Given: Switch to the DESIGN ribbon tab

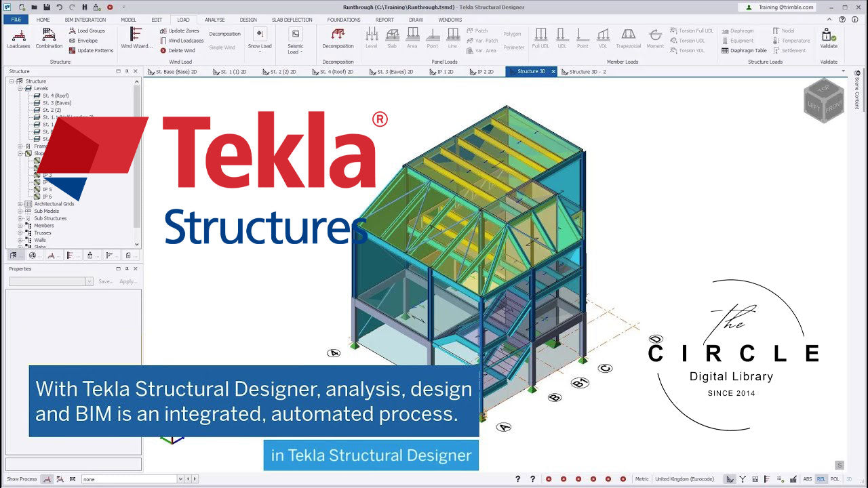Looking at the screenshot, I should click(x=248, y=20).
